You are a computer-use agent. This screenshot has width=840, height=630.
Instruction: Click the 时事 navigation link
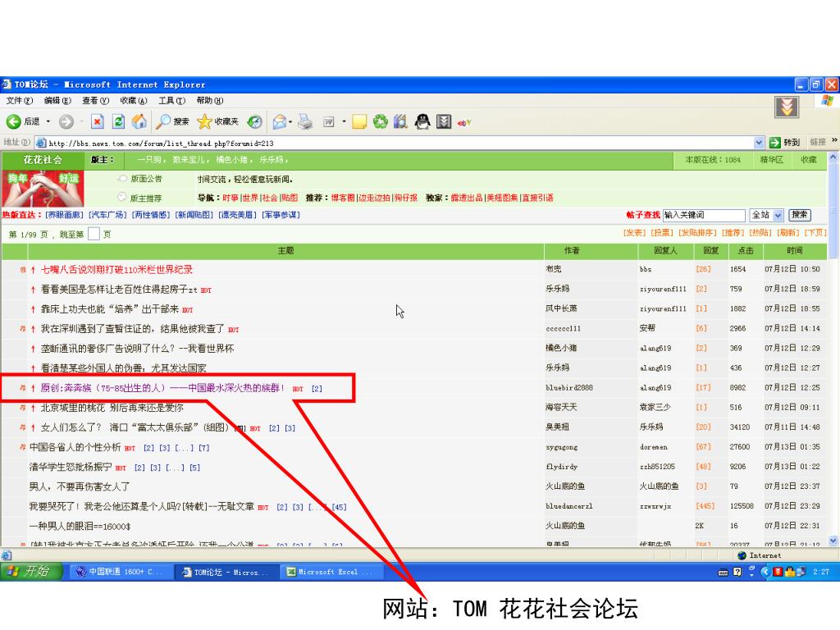click(x=231, y=198)
